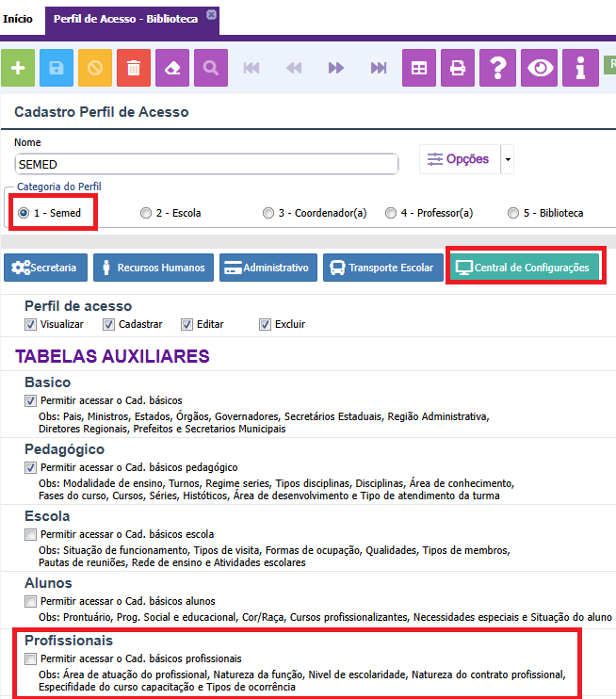Image resolution: width=616 pixels, height=699 pixels.
Task: Click the printer icon in toolbar
Action: (x=458, y=68)
